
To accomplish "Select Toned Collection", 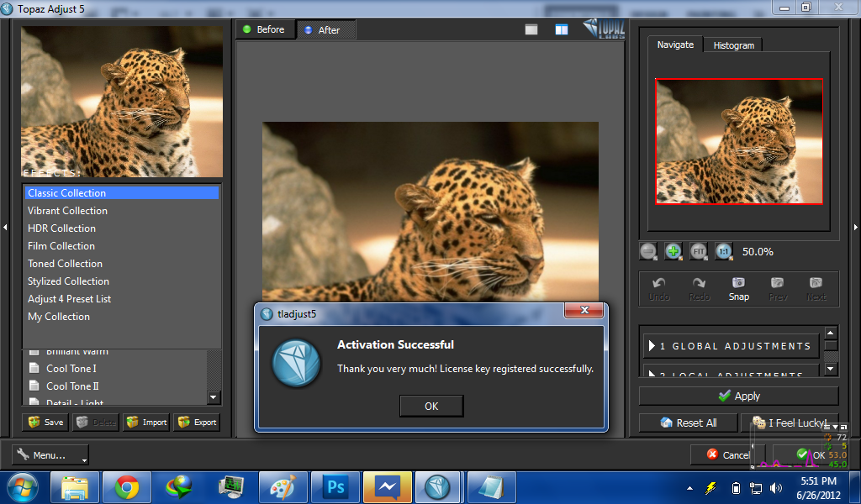I will 122,263.
